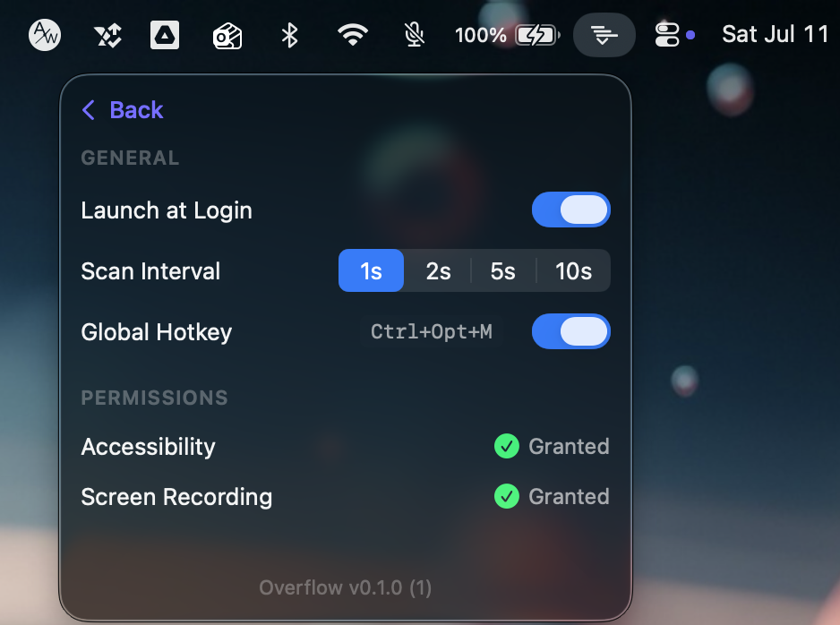The image size is (840, 625).
Task: Click Granted status beside Accessibility
Action: tap(569, 446)
